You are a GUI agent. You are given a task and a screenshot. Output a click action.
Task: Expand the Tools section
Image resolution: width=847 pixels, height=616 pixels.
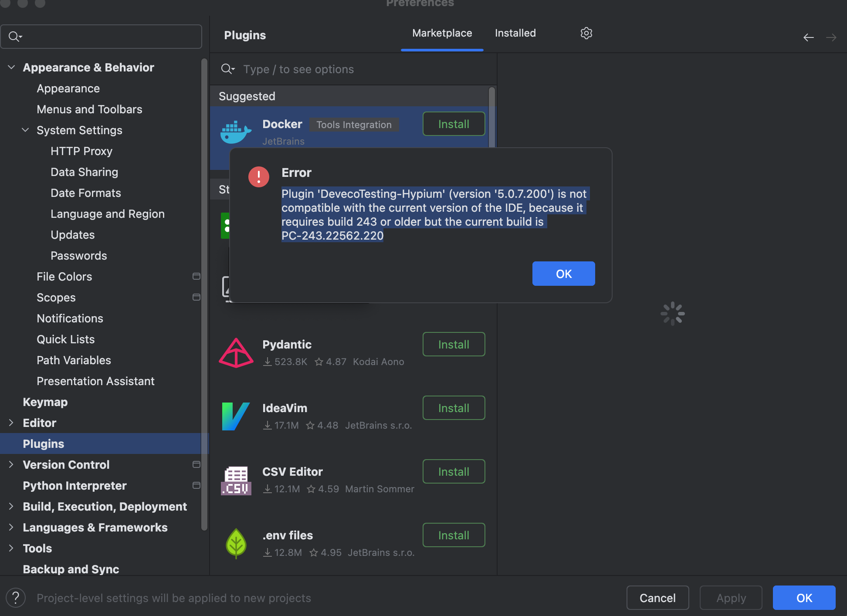click(x=11, y=548)
